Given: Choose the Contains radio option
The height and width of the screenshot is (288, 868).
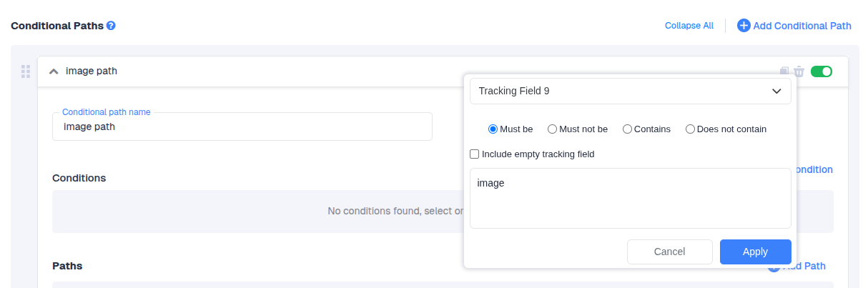Looking at the screenshot, I should pos(627,129).
